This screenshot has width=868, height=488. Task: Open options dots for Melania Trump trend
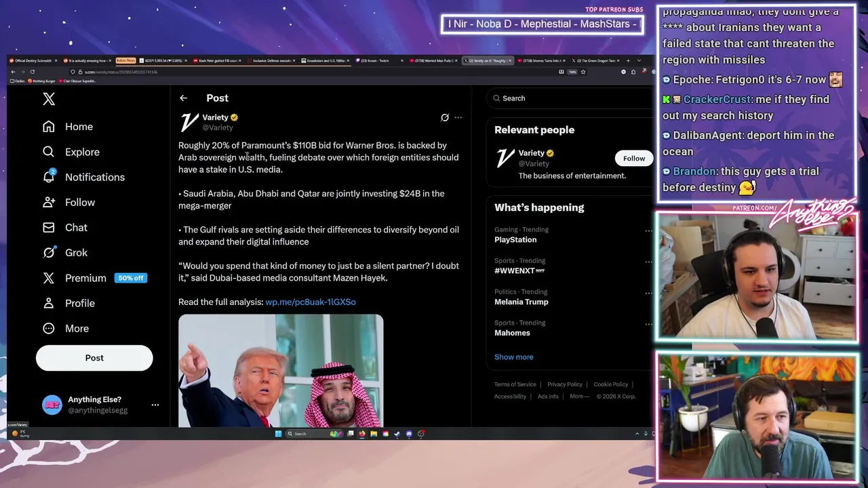pyautogui.click(x=648, y=293)
